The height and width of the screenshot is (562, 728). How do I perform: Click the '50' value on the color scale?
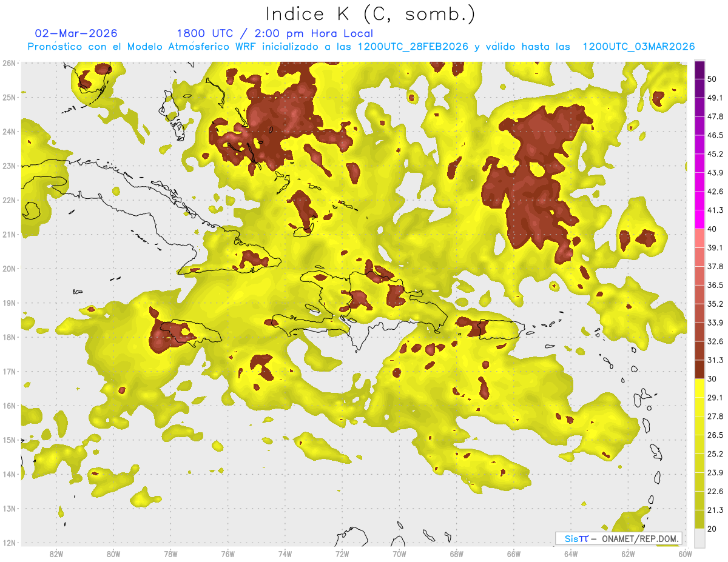712,79
